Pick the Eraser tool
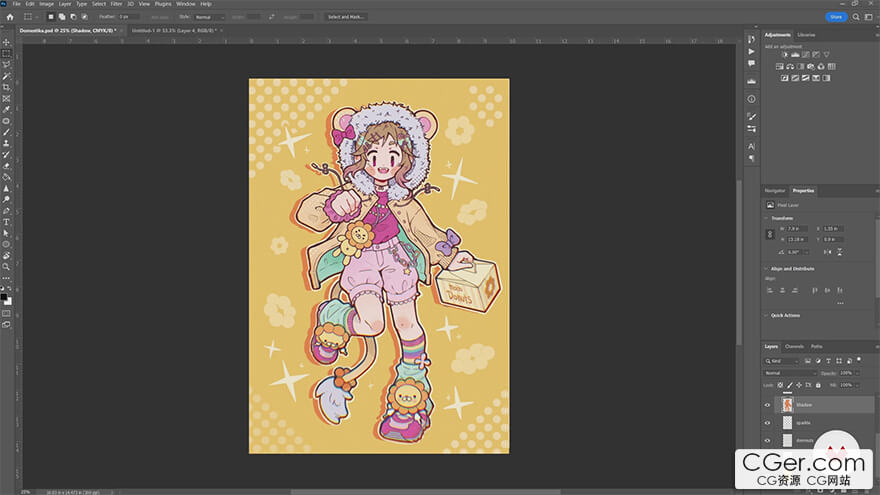 tap(6, 166)
